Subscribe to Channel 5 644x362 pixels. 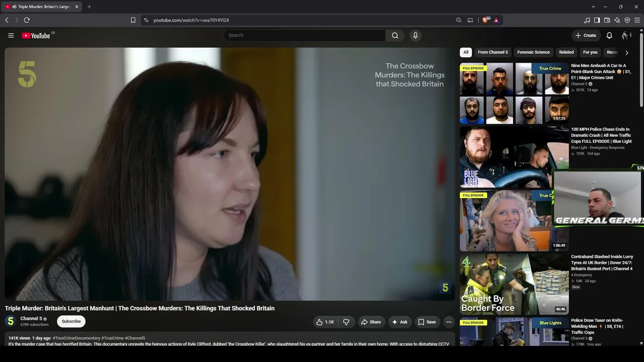tap(71, 321)
